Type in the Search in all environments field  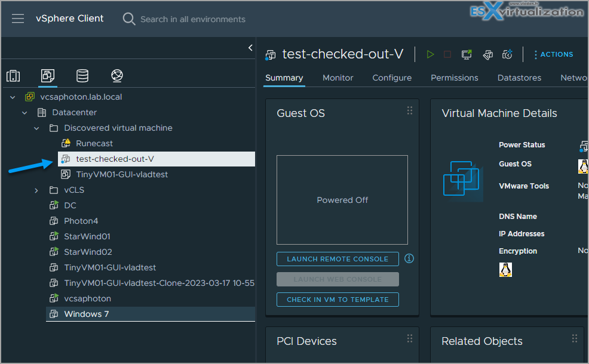click(193, 19)
